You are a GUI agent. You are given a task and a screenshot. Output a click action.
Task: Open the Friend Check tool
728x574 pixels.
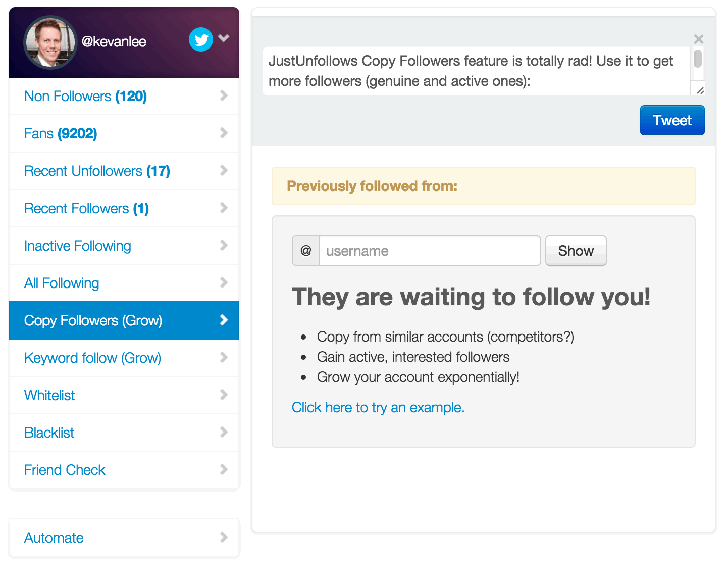(x=64, y=470)
